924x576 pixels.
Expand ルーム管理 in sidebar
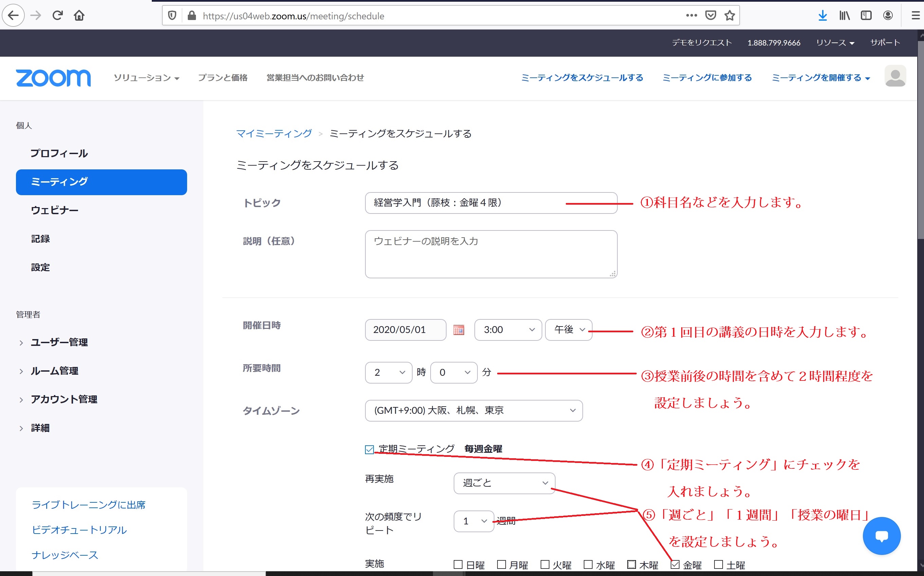[54, 371]
